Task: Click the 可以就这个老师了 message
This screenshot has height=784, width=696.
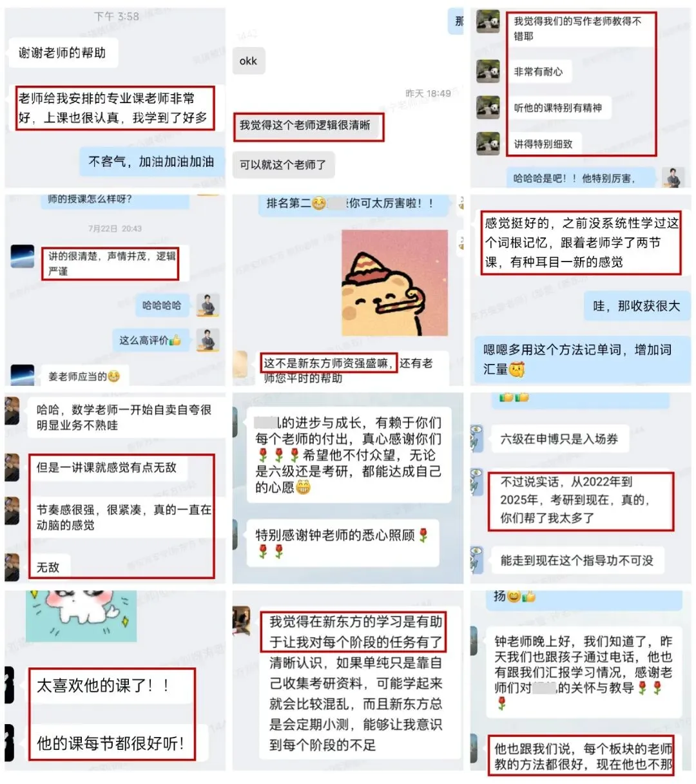Action: click(x=284, y=165)
